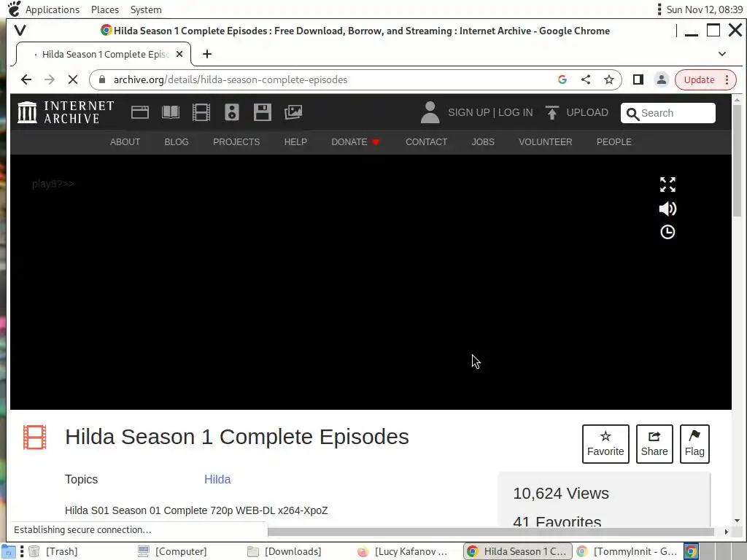Go back to previous page
747x560 pixels.
click(26, 79)
